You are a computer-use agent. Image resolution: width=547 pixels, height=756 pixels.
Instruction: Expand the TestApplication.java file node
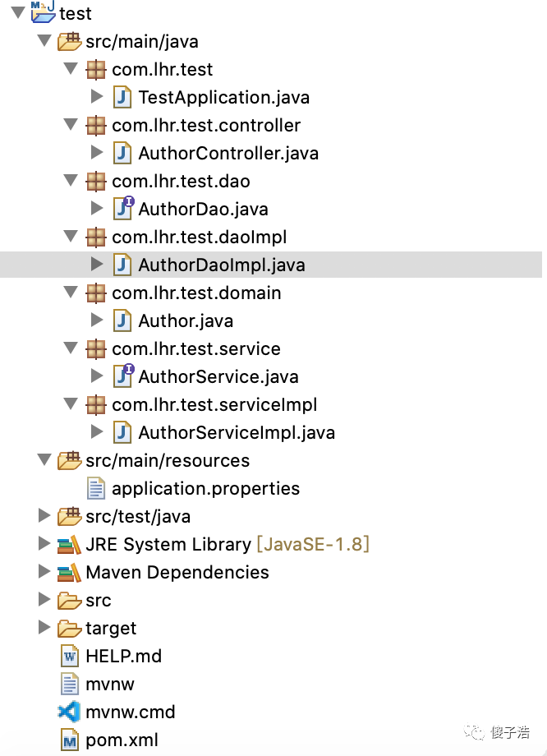tap(97, 96)
